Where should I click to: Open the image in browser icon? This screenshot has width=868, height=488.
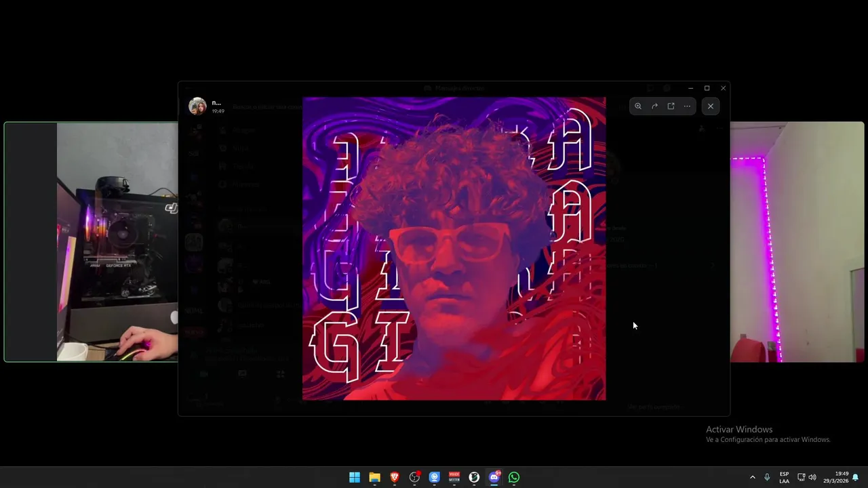tap(671, 106)
